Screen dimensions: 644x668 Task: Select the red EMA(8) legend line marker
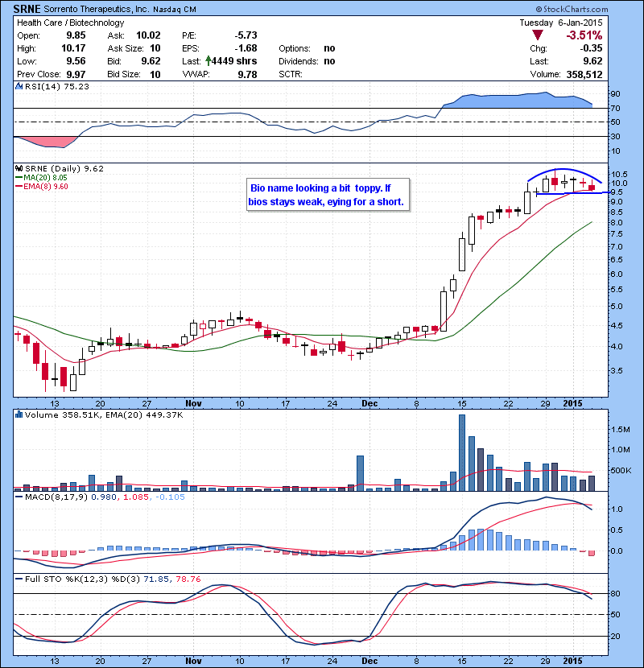tap(19, 187)
